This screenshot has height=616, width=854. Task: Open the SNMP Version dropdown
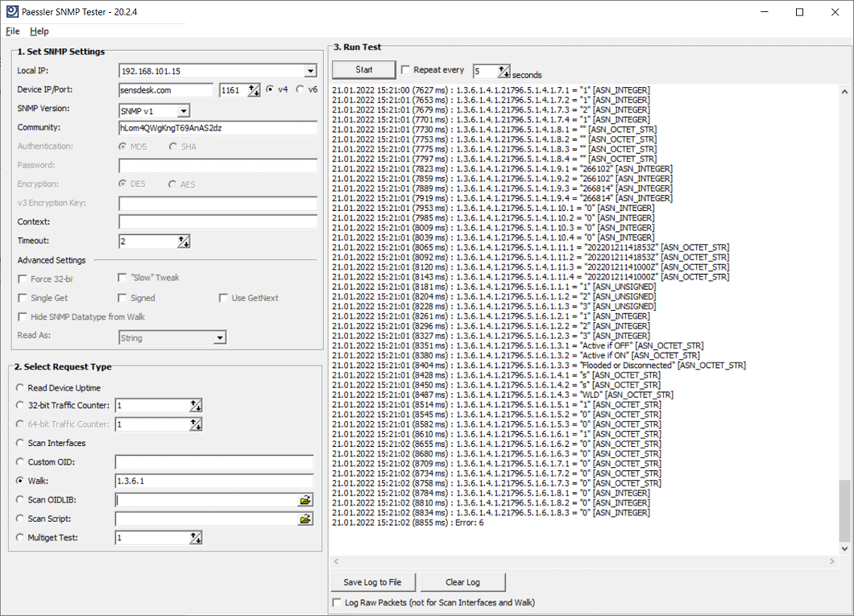[x=184, y=111]
